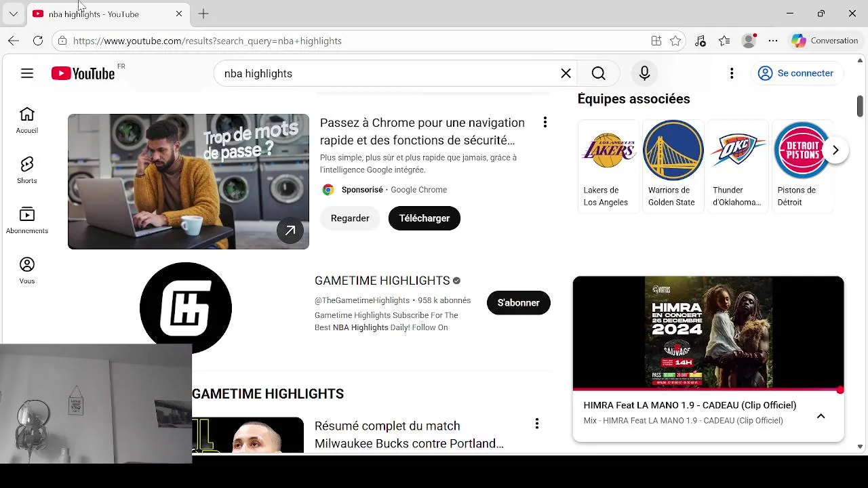Click GAMETIME HIGHLIGHTS channel avatar

tap(185, 308)
